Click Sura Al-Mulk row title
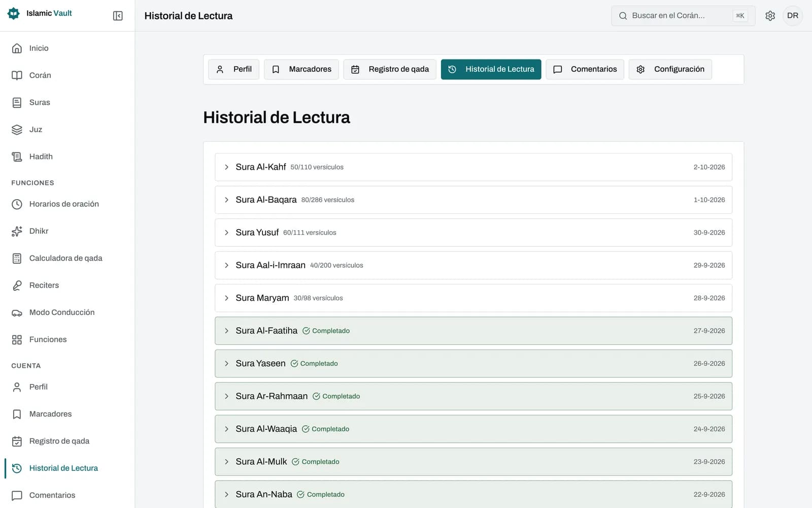 (261, 462)
